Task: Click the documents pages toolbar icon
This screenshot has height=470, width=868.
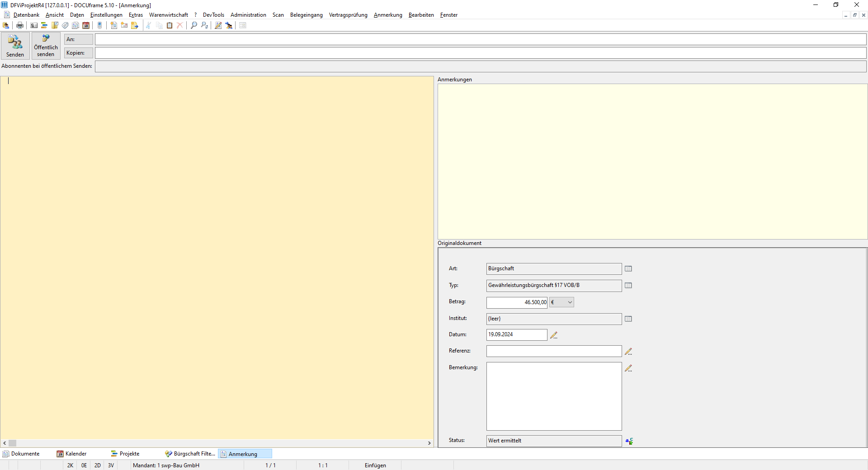Action: [75, 25]
